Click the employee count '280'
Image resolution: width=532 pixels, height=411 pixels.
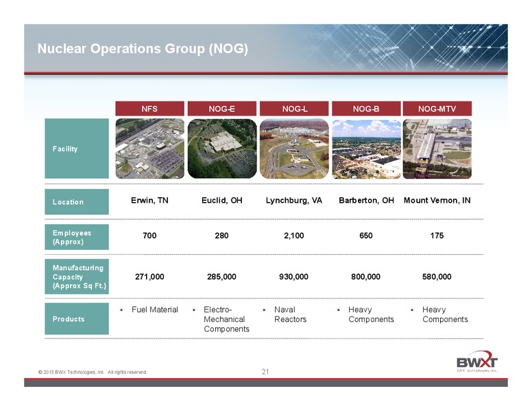tap(221, 236)
